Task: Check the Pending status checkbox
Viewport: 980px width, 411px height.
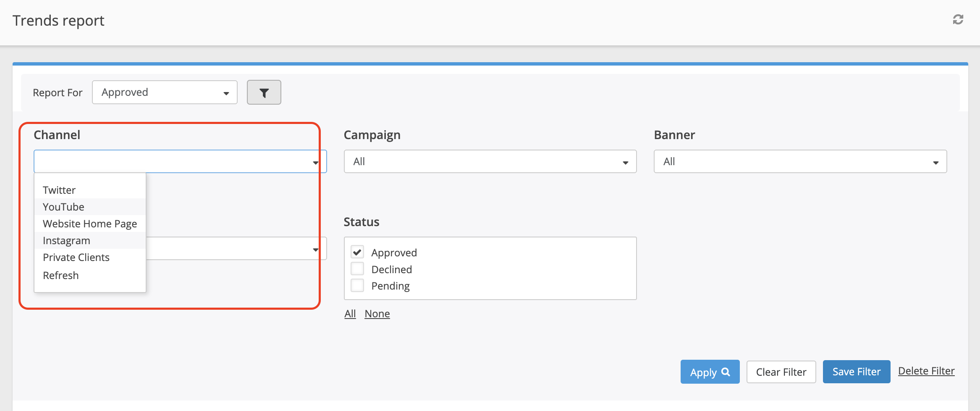Action: [x=357, y=286]
